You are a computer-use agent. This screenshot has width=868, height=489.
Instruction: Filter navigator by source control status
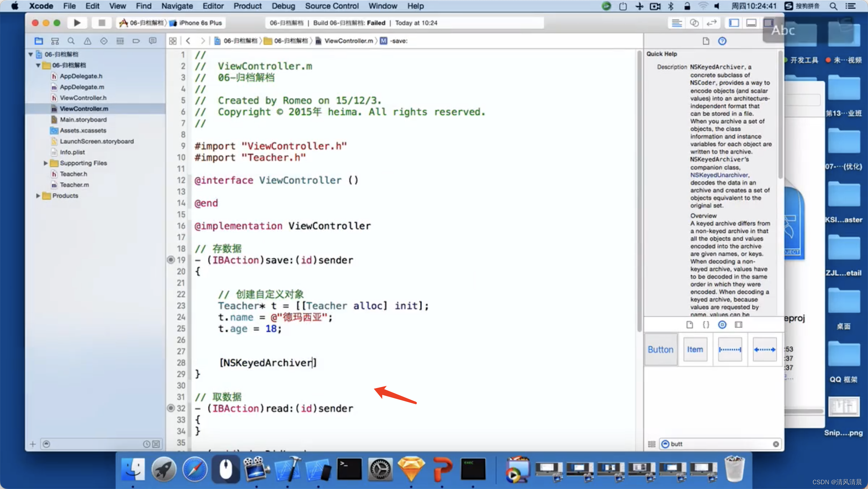tap(156, 444)
